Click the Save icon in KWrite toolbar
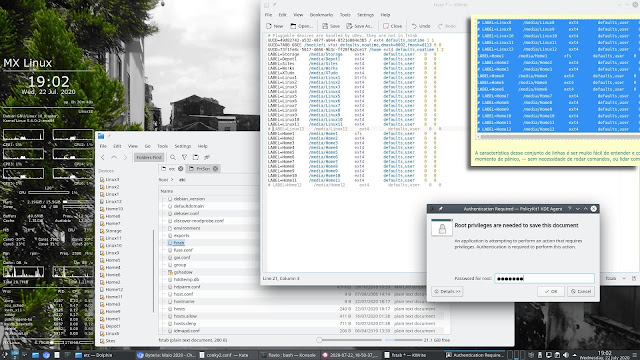 [x=325, y=26]
